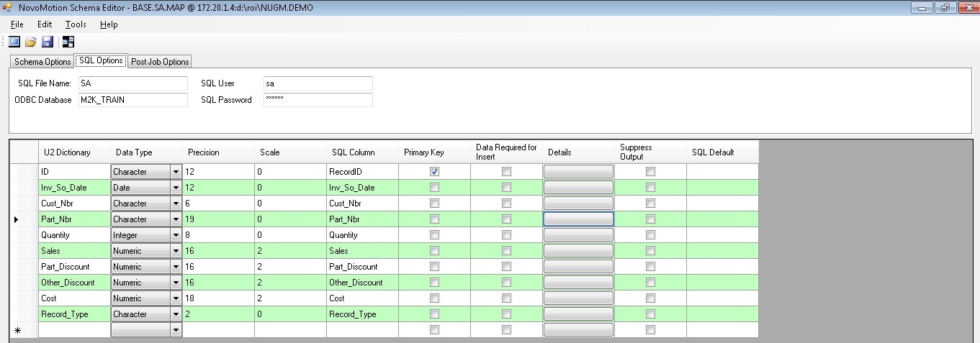Click the schema mapping toolbar icon
Viewport: 980px width, 343px height.
pos(68,42)
